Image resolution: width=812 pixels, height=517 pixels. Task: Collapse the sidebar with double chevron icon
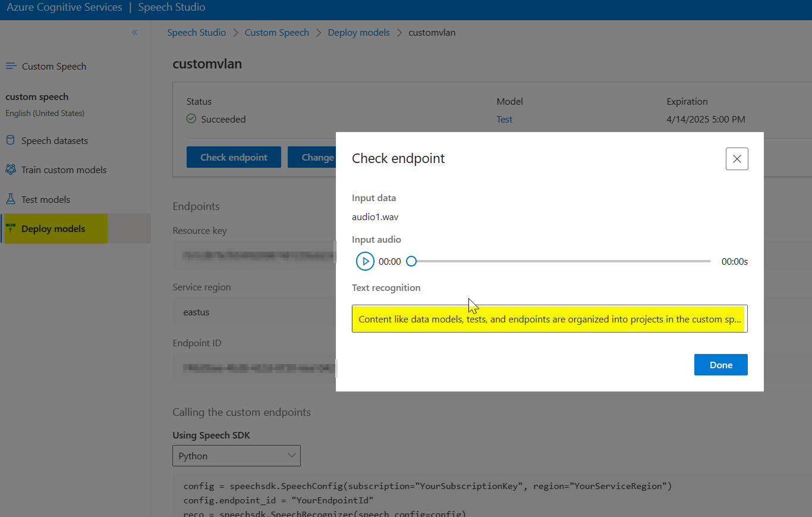135,33
